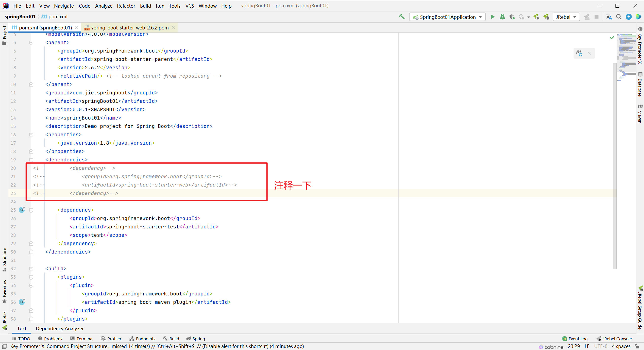The width and height of the screenshot is (644, 350).
Task: Switch to spring-boot-starter-web-2.6.2.pom tab
Action: 130,27
